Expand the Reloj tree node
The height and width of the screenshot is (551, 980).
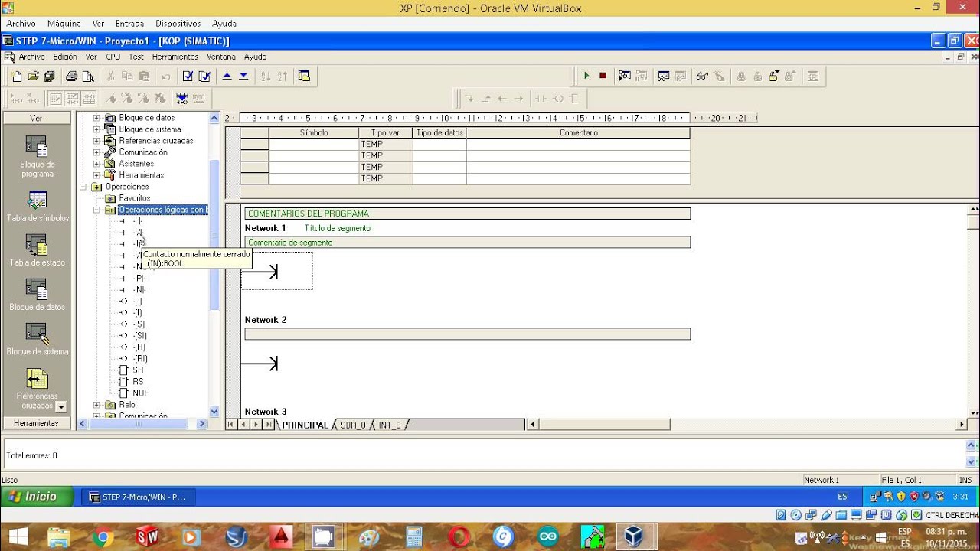(96, 405)
